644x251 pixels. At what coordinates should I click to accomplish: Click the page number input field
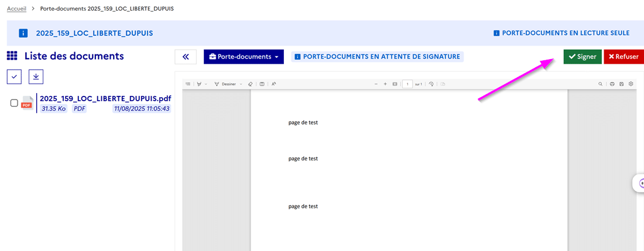coord(407,84)
